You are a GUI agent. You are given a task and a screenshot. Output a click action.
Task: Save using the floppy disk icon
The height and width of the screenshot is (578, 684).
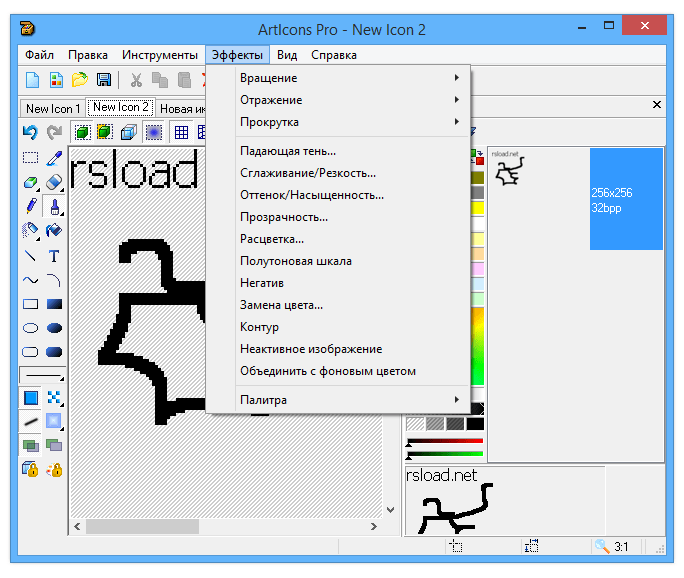click(104, 80)
